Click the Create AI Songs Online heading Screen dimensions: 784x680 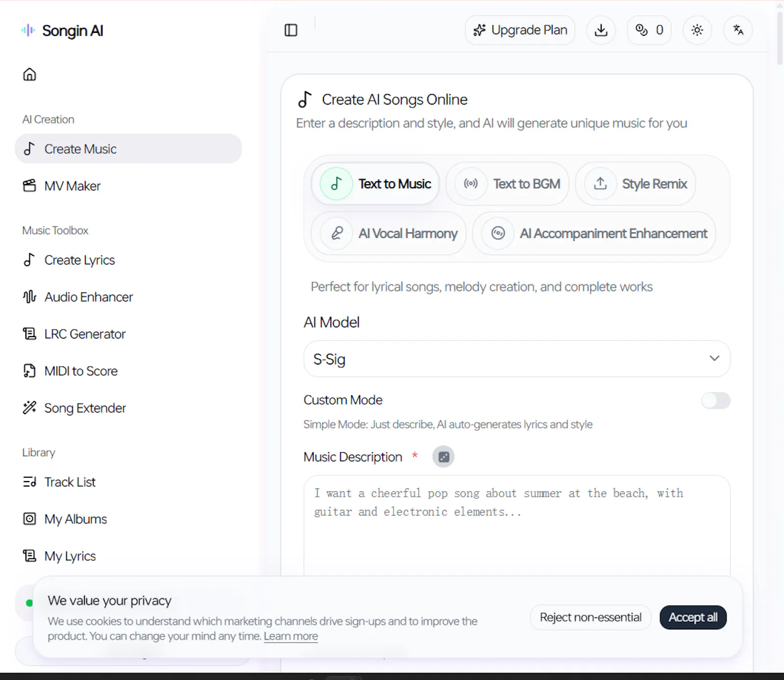click(x=395, y=99)
